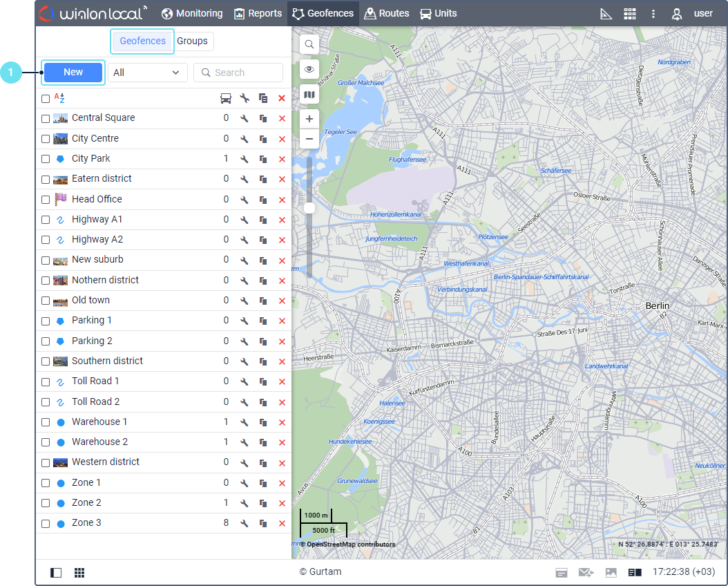Open the three-dot more options menu
The width and height of the screenshot is (728, 586).
(653, 14)
